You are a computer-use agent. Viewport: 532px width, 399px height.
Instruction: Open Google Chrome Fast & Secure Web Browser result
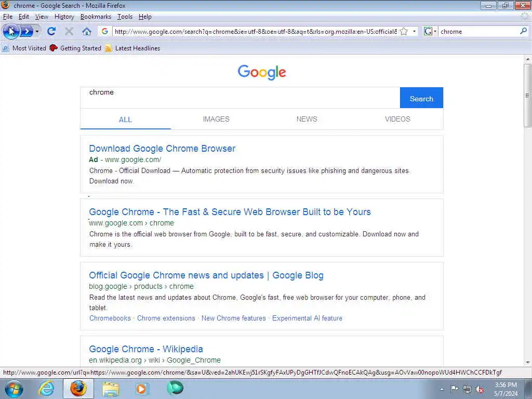230,212
